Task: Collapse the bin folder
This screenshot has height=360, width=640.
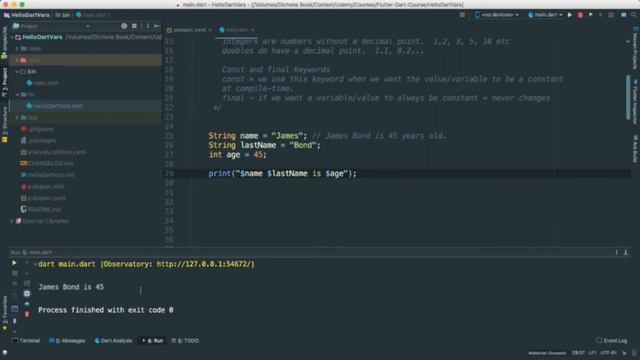Action: 18,71
